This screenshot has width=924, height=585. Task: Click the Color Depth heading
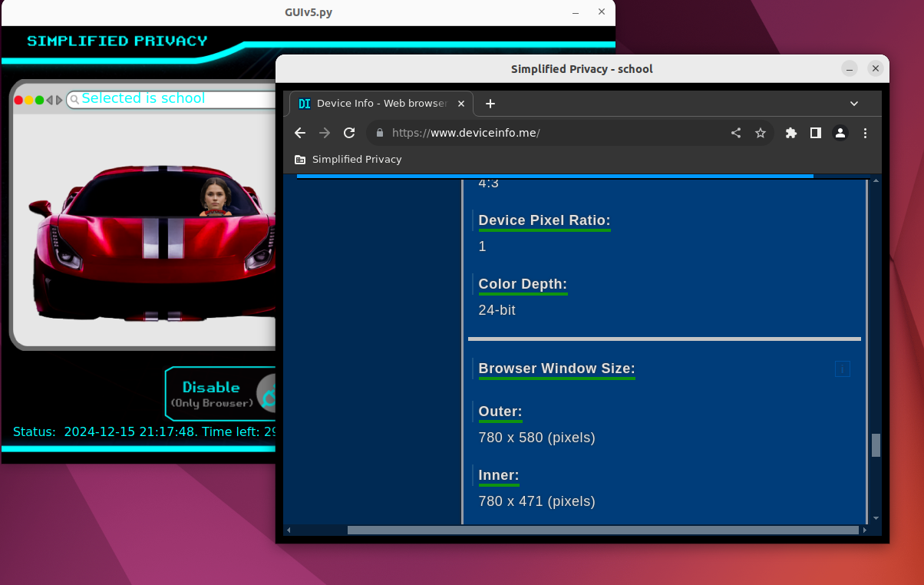coord(523,285)
